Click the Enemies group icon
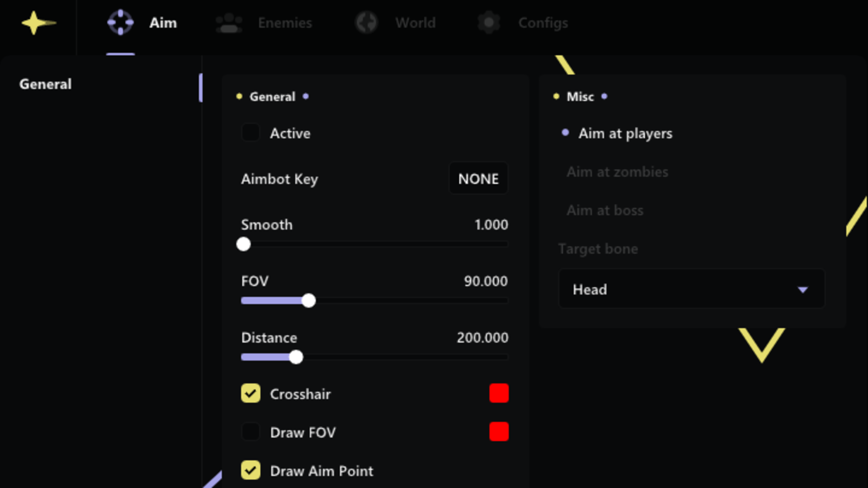The width and height of the screenshot is (868, 488). pos(229,23)
